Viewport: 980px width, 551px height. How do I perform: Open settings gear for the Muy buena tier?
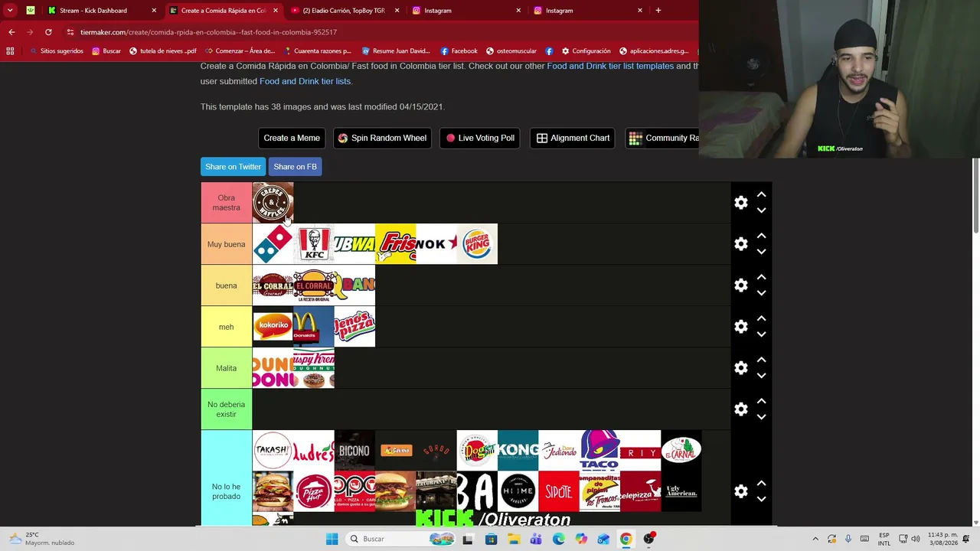click(x=740, y=244)
